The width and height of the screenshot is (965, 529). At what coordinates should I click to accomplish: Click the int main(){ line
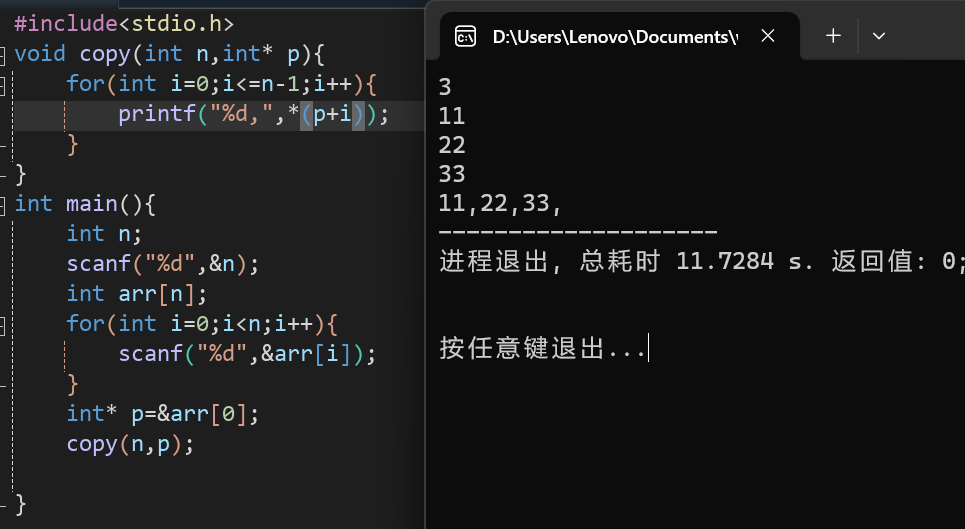(85, 204)
